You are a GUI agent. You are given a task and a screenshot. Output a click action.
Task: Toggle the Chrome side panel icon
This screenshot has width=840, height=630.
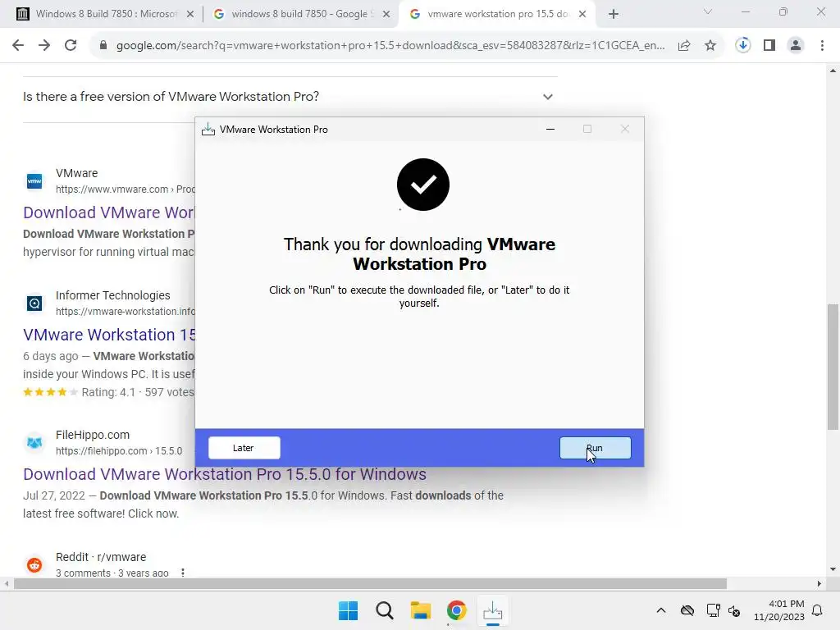pyautogui.click(x=769, y=46)
